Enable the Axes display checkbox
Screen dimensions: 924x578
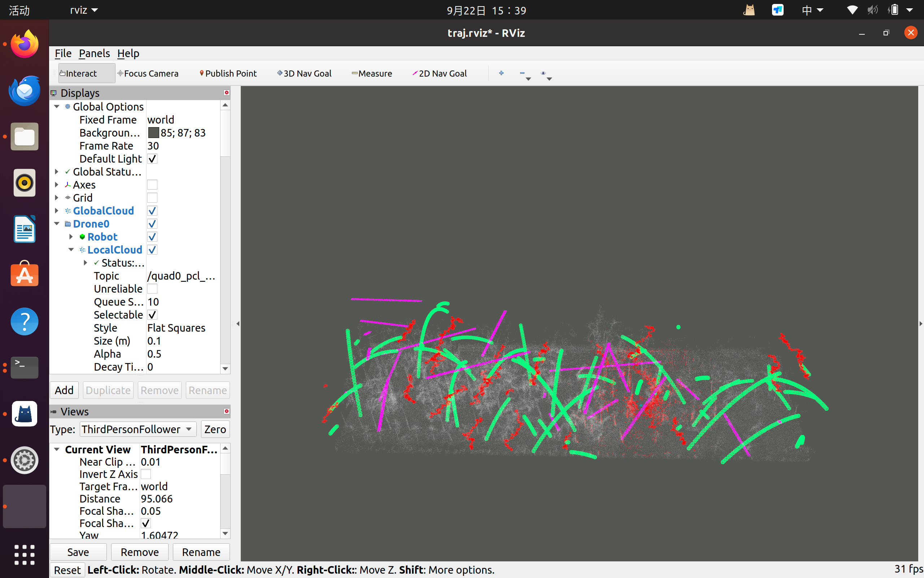tap(152, 185)
